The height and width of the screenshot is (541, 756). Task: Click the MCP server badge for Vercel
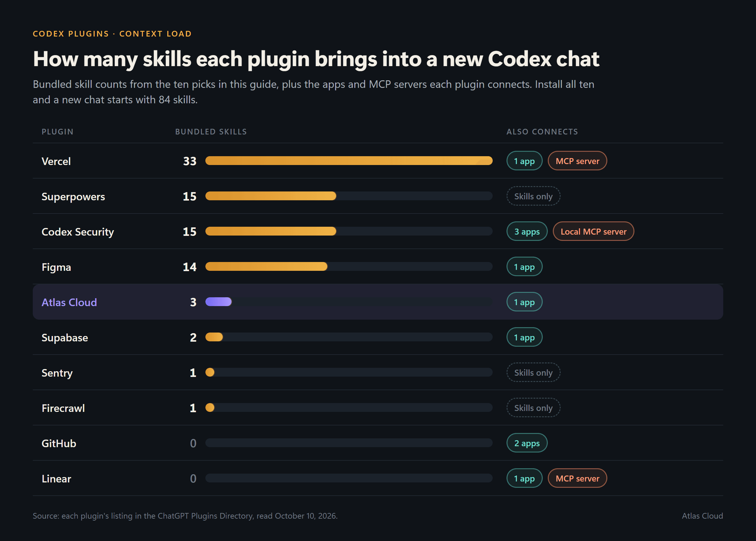pos(577,161)
